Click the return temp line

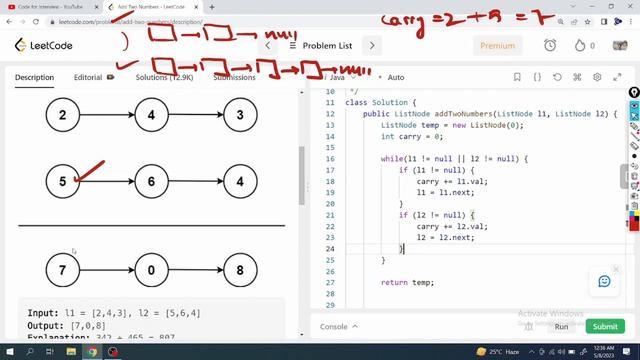(x=407, y=282)
